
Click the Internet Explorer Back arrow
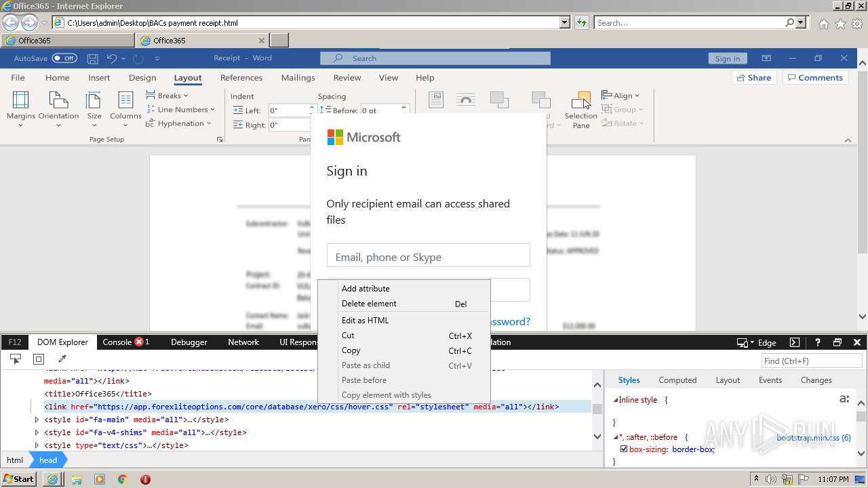click(10, 22)
